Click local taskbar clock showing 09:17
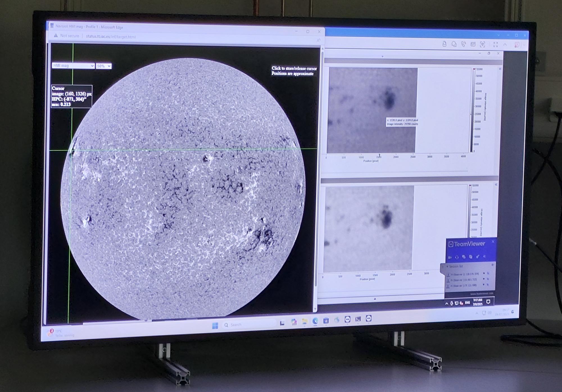The height and width of the screenshot is (392, 562). click(502, 312)
